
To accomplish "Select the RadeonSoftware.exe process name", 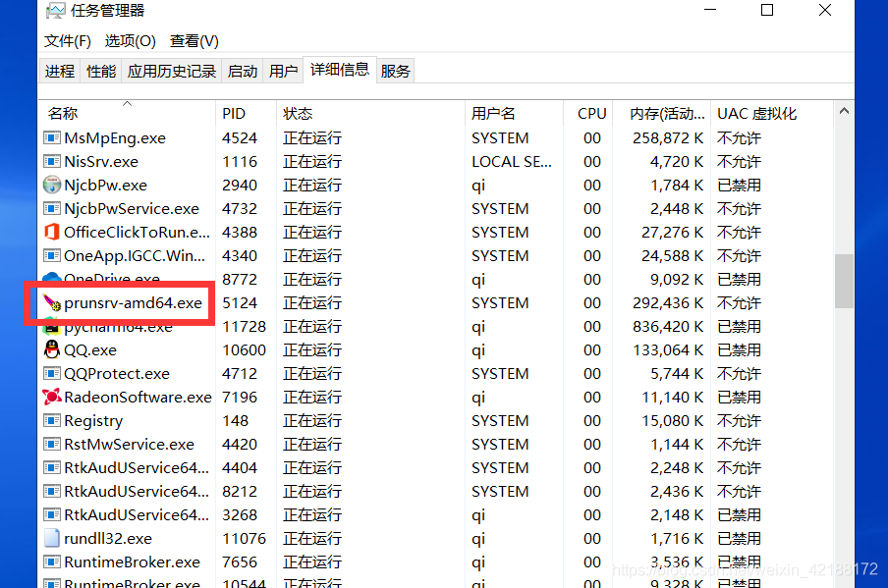I will [138, 397].
